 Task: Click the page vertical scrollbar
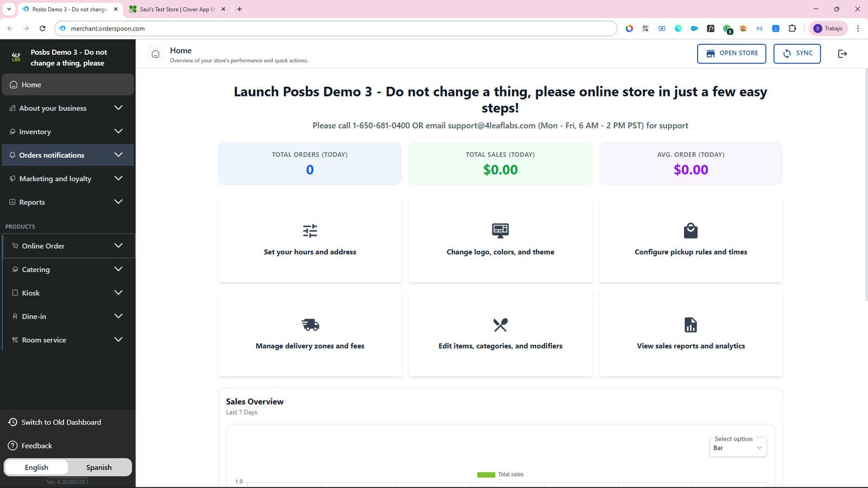(865, 184)
